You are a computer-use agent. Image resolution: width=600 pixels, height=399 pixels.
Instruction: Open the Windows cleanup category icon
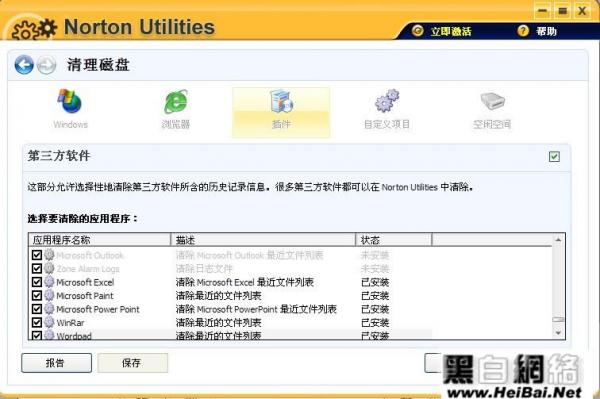coord(70,102)
